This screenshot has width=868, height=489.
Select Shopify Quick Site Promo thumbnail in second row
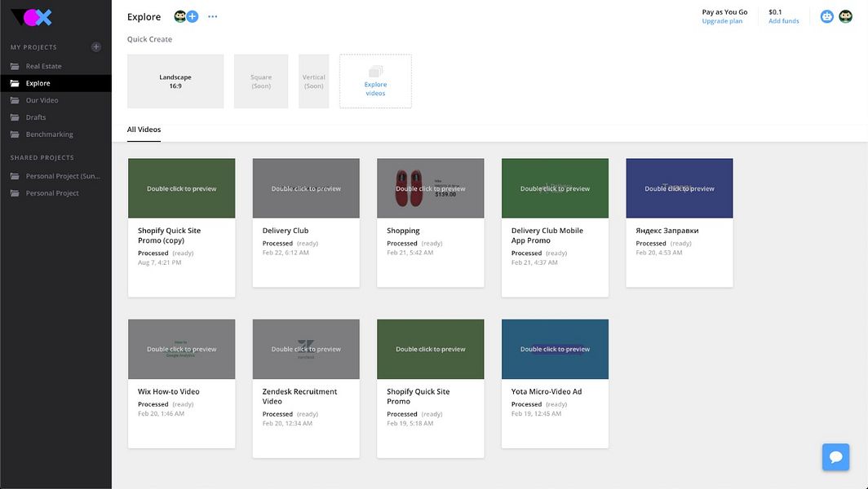tap(431, 349)
